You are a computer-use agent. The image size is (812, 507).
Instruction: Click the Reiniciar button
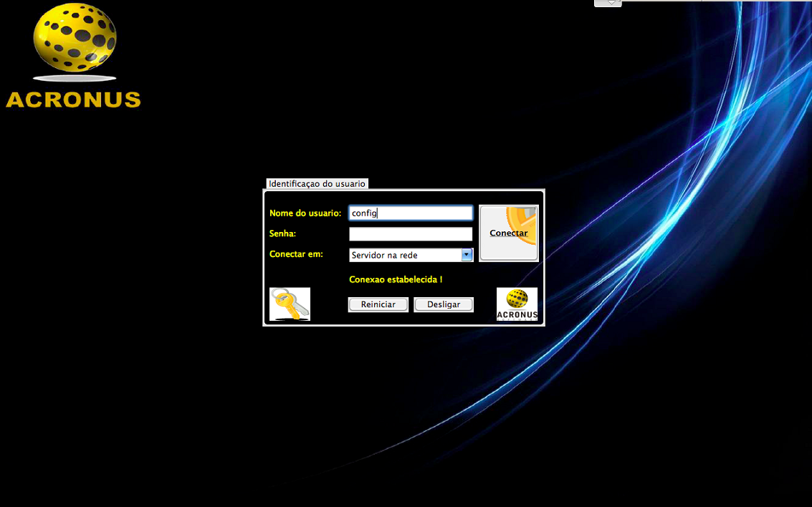[378, 305]
